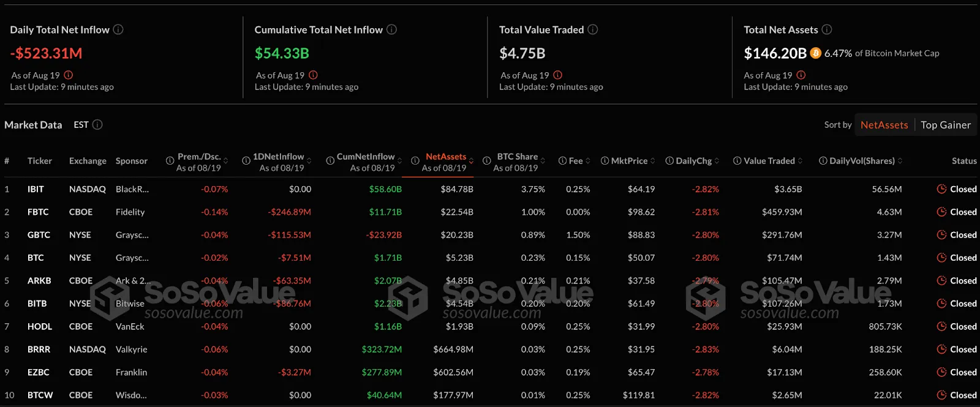Click the clock icon in IBIT status

click(941, 189)
